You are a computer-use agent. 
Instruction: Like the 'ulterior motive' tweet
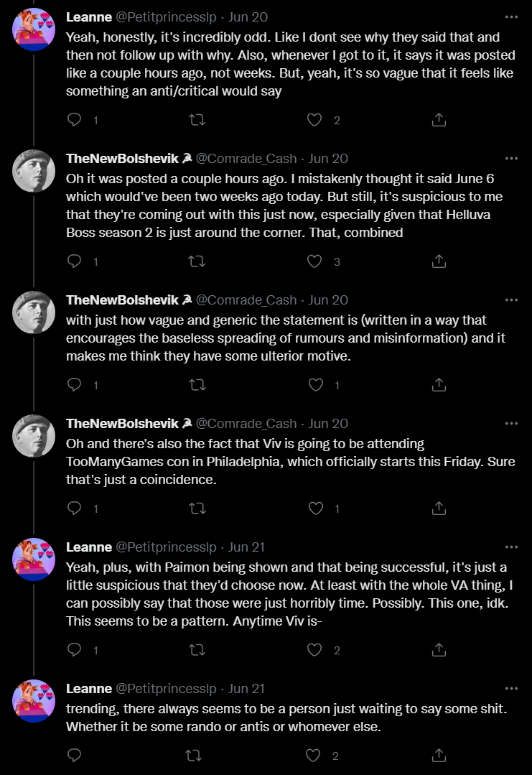point(316,384)
